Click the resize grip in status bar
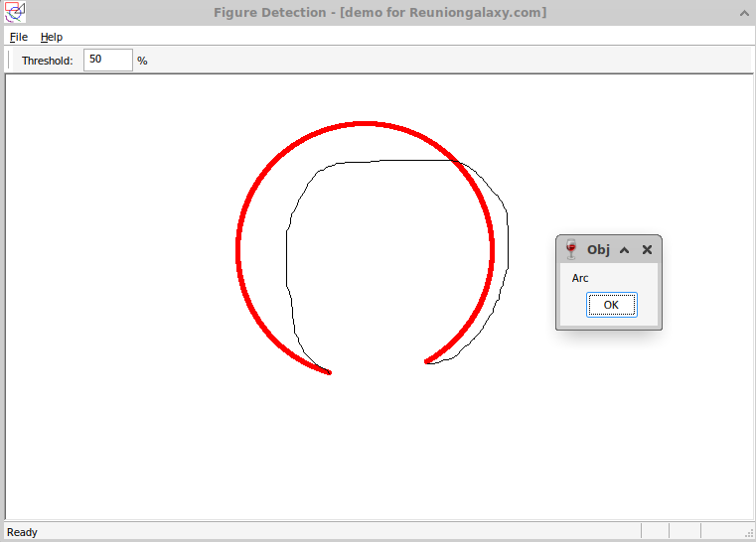This screenshot has width=756, height=542. tap(749, 532)
